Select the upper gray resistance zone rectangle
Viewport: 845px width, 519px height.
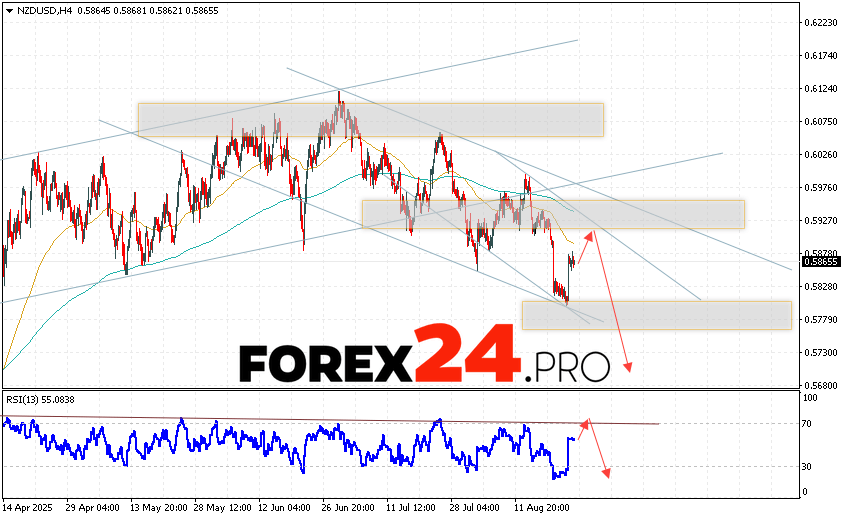(370, 119)
